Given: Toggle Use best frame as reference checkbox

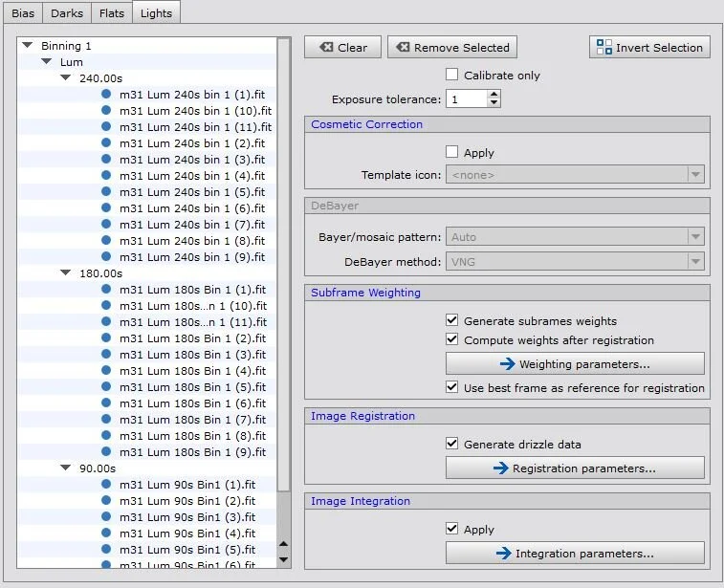Looking at the screenshot, I should click(452, 387).
